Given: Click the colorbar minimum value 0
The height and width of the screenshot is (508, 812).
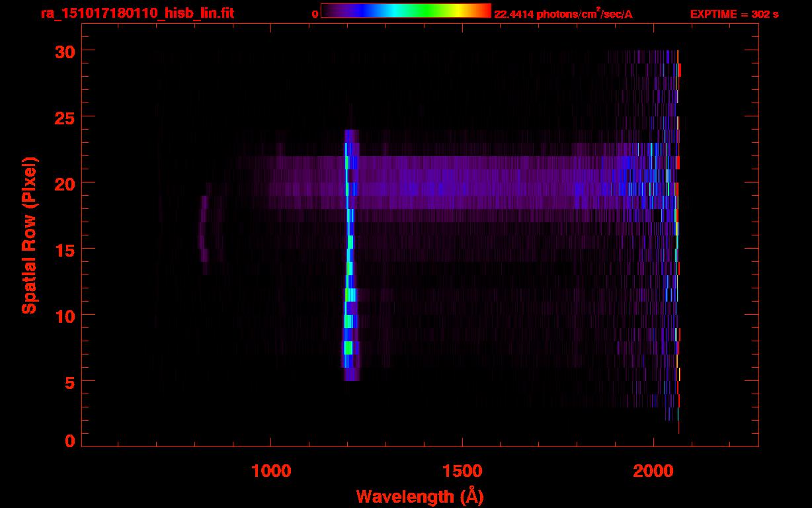Looking at the screenshot, I should click(x=315, y=14).
